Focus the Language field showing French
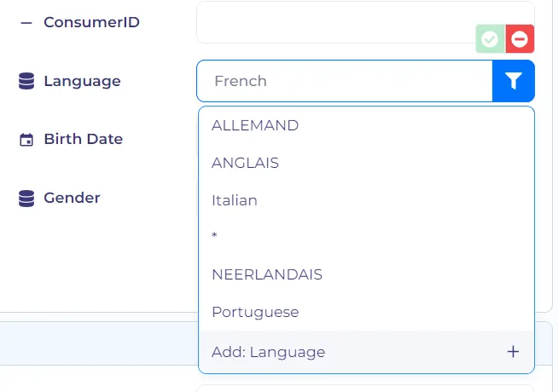The image size is (558, 392). [345, 81]
